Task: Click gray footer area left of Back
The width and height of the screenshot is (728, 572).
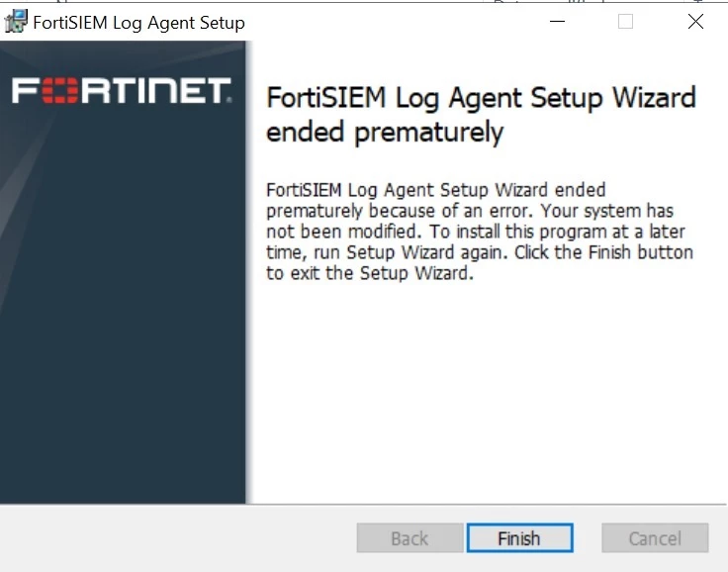Action: click(176, 538)
